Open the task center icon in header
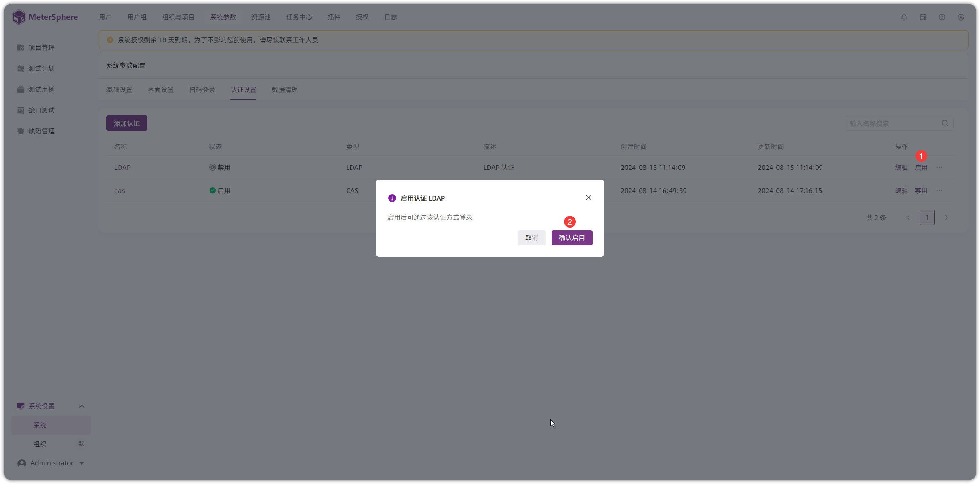980x484 pixels. click(923, 17)
